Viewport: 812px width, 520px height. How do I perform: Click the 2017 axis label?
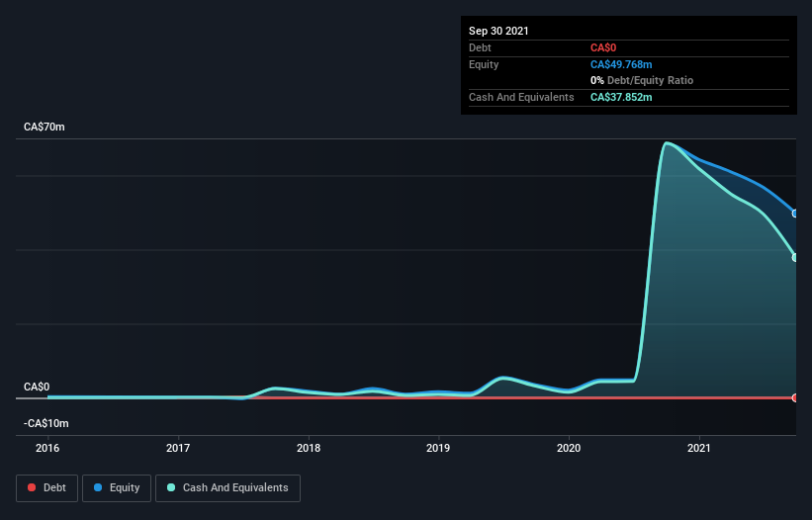pyautogui.click(x=178, y=448)
